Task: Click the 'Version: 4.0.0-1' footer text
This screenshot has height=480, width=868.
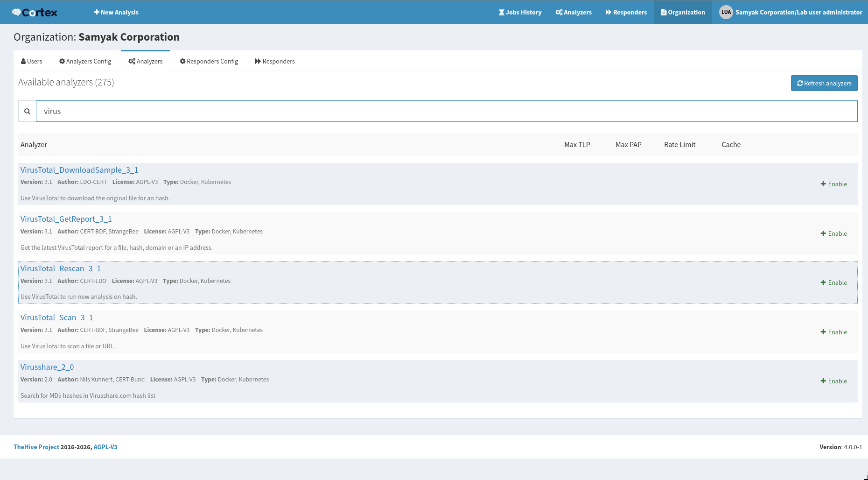Action: (x=841, y=447)
